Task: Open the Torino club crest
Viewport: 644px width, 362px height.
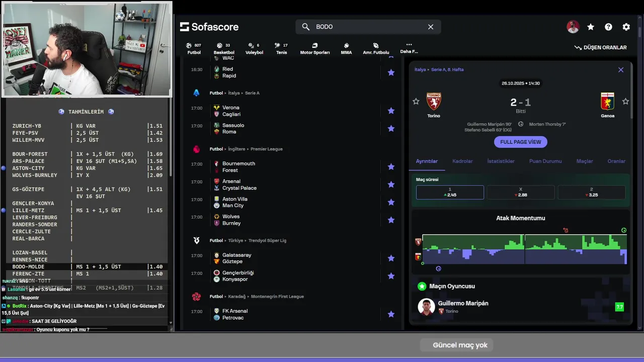Action: click(434, 102)
